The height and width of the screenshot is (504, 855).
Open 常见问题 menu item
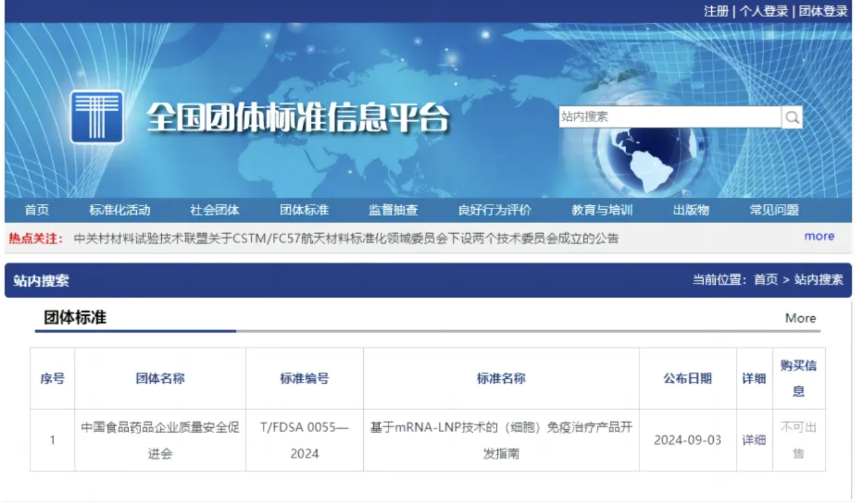[x=774, y=210]
